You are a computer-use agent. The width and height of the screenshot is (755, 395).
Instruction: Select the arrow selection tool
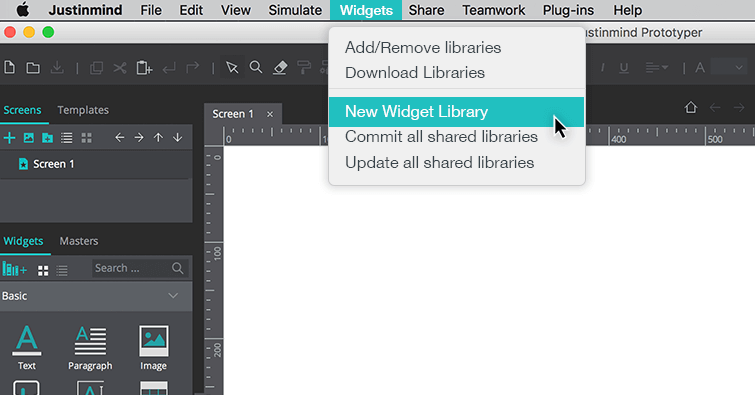coord(232,67)
